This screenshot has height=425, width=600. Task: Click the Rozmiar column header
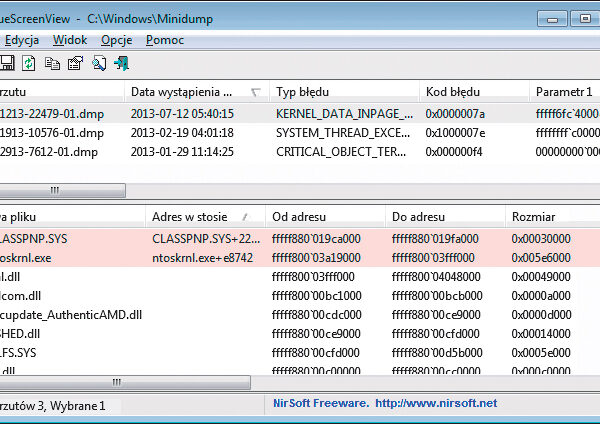535,216
